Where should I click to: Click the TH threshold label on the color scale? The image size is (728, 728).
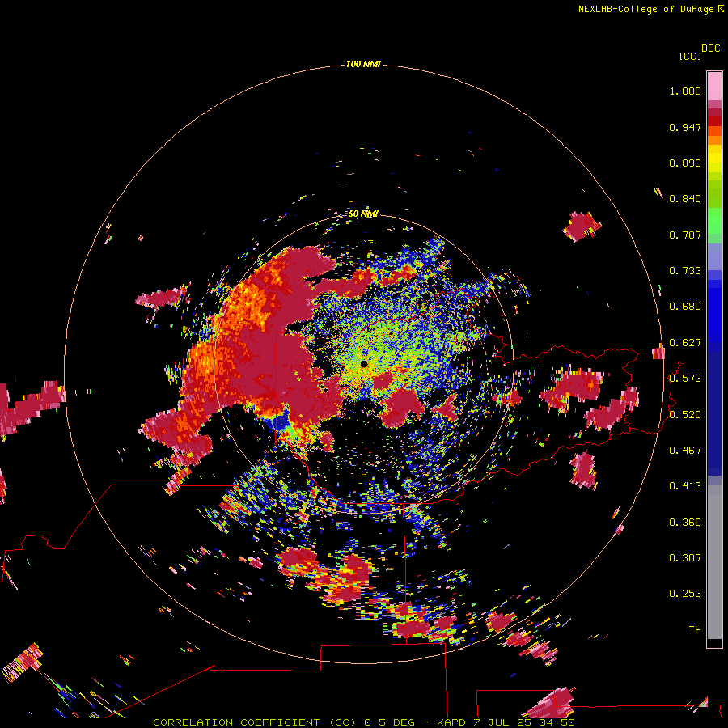coord(695,630)
